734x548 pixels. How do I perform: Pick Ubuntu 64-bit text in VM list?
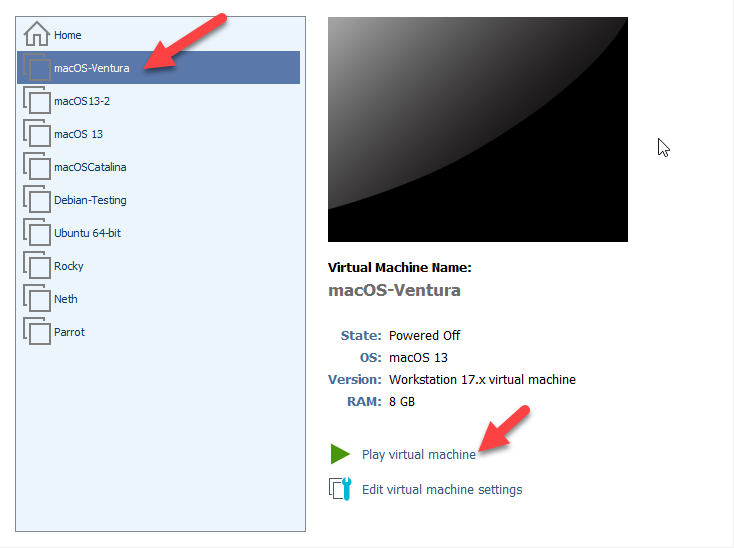pos(87,233)
